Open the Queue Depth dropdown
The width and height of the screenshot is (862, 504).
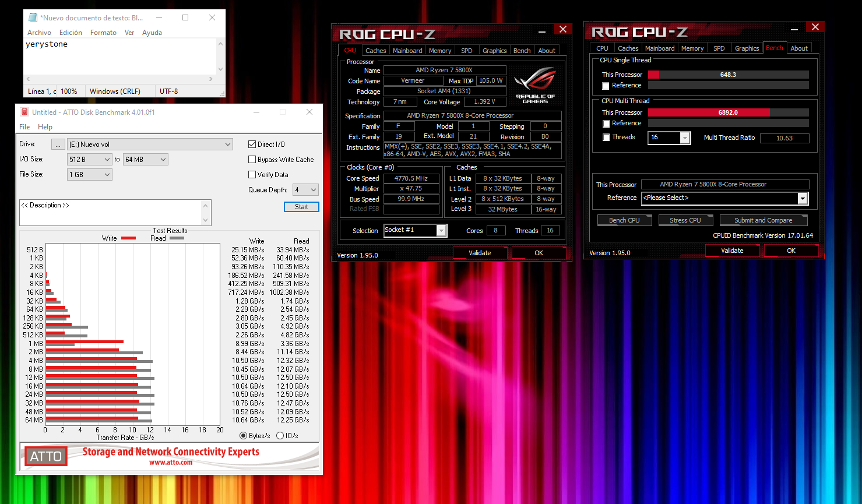pyautogui.click(x=305, y=189)
